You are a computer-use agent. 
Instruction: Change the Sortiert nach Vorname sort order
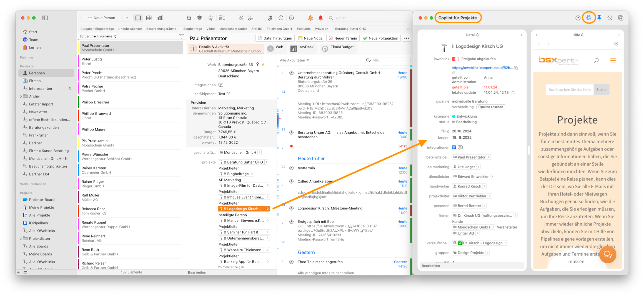(98, 36)
